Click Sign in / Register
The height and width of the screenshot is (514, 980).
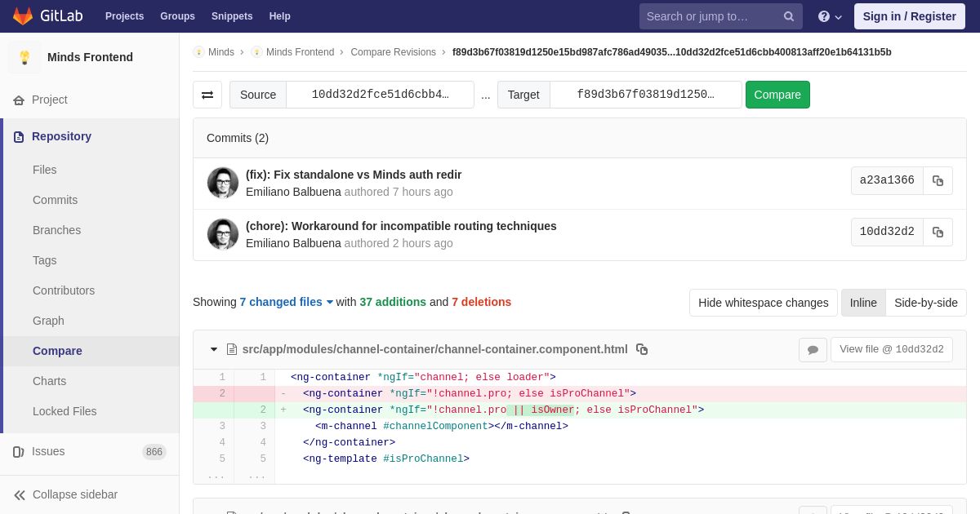909,16
